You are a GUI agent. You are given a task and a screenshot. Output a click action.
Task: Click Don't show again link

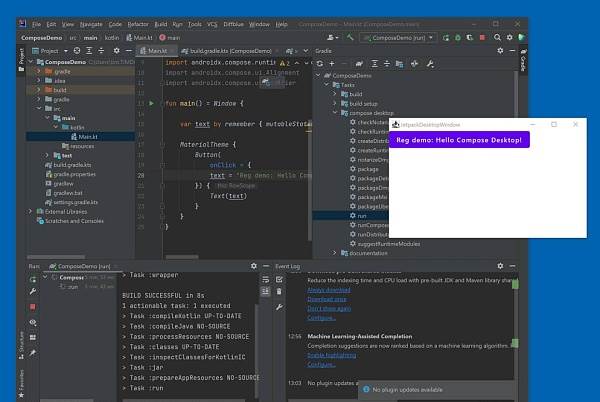[x=329, y=308]
